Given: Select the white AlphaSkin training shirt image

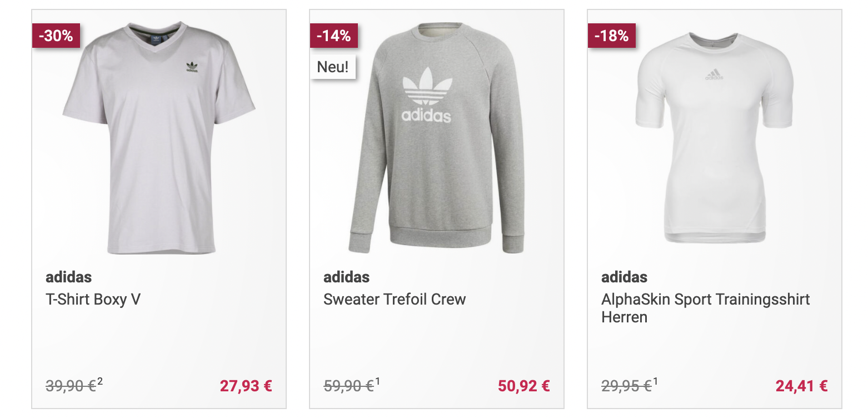Looking at the screenshot, I should click(x=715, y=139).
